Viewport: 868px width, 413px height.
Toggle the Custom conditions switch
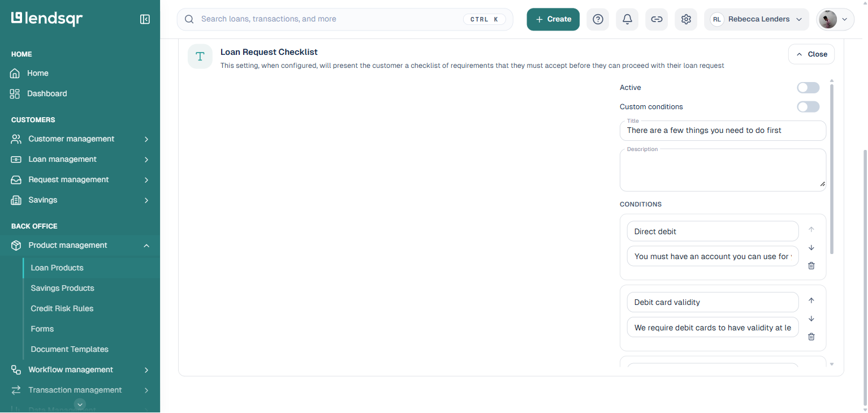point(808,107)
